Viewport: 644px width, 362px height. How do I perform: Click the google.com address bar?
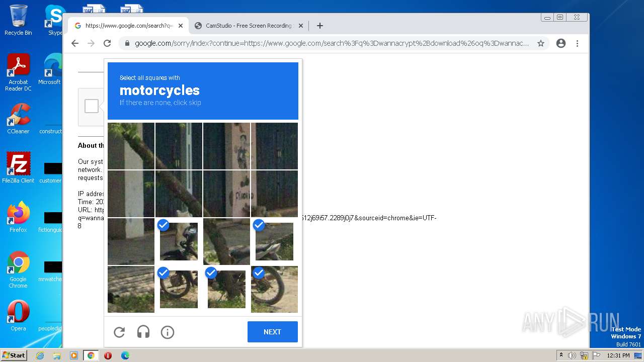[332, 43]
